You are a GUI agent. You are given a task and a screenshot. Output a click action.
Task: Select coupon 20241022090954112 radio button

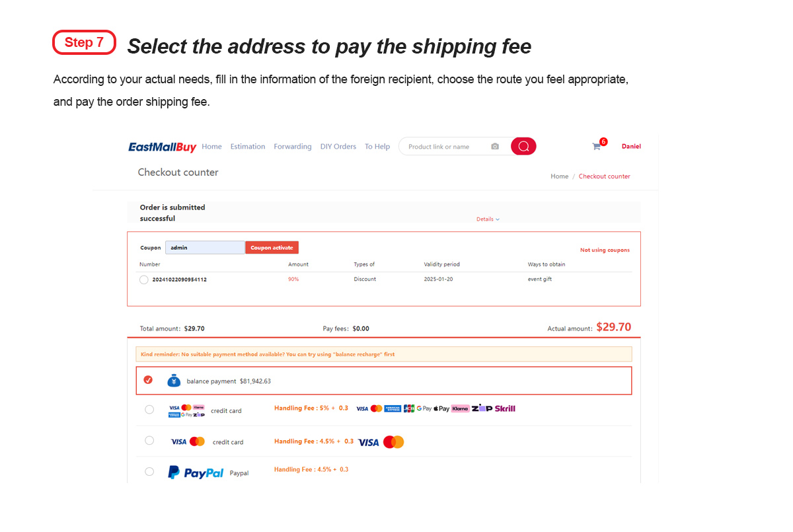[x=144, y=280]
